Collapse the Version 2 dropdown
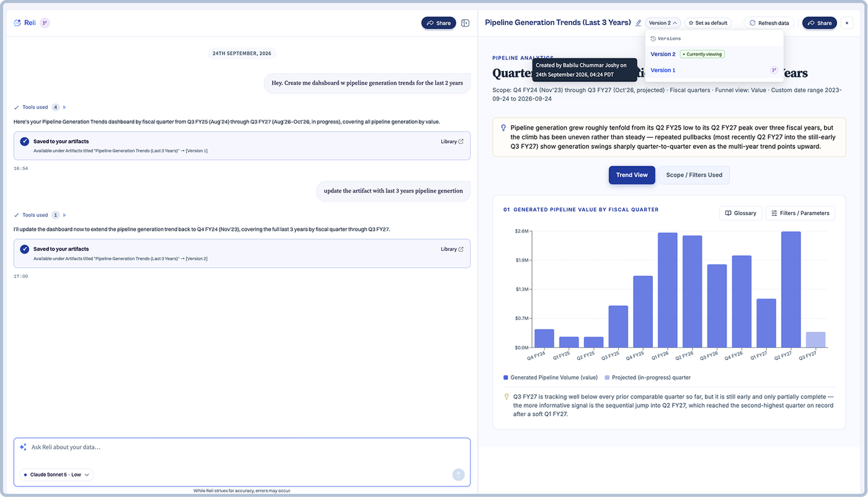868x497 pixels. click(663, 23)
